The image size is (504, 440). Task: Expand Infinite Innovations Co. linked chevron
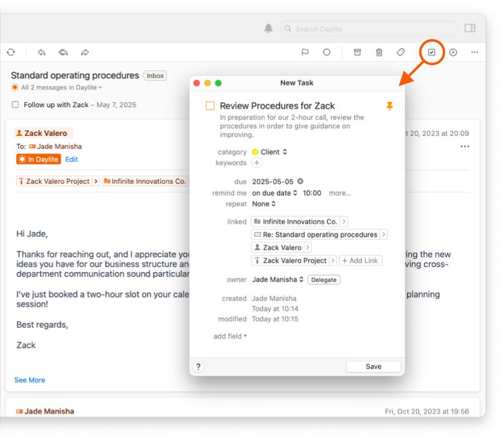click(x=344, y=222)
